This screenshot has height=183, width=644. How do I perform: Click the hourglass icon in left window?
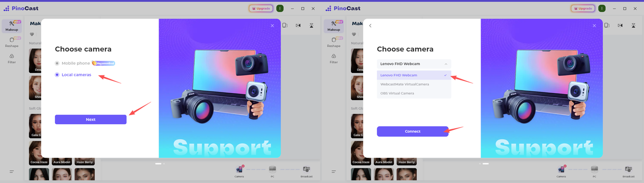[311, 25]
